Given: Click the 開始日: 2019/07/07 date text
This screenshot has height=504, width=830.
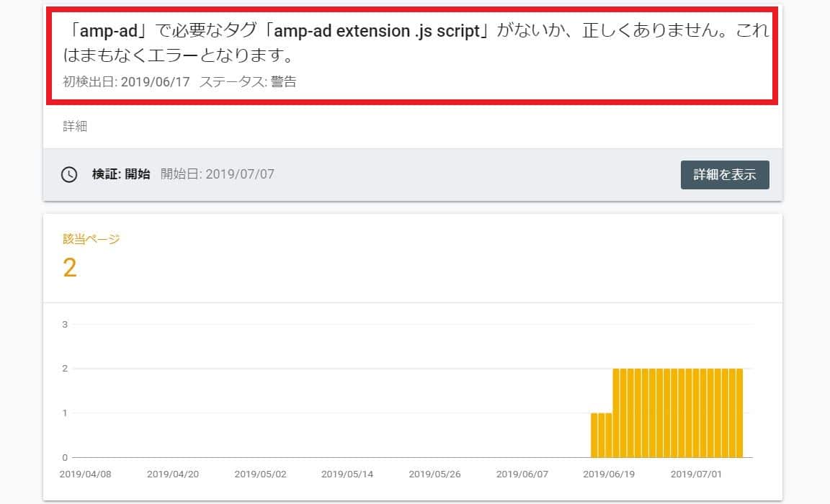Looking at the screenshot, I should 217,174.
